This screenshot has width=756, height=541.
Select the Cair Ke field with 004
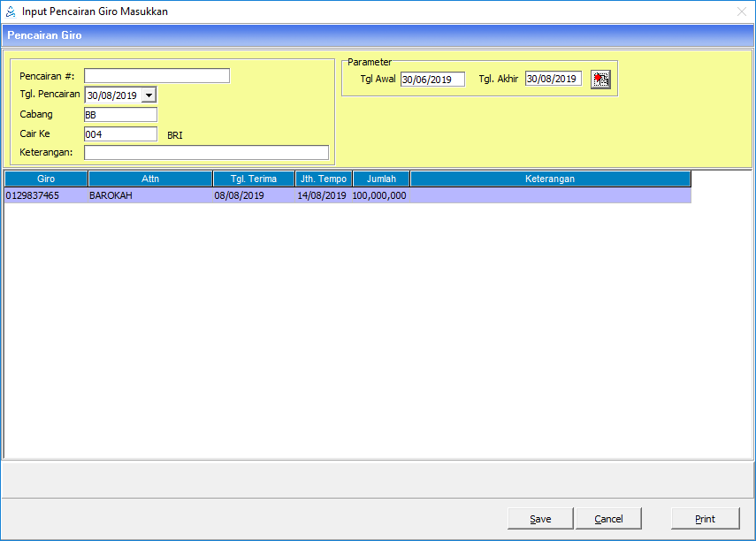[x=120, y=134]
